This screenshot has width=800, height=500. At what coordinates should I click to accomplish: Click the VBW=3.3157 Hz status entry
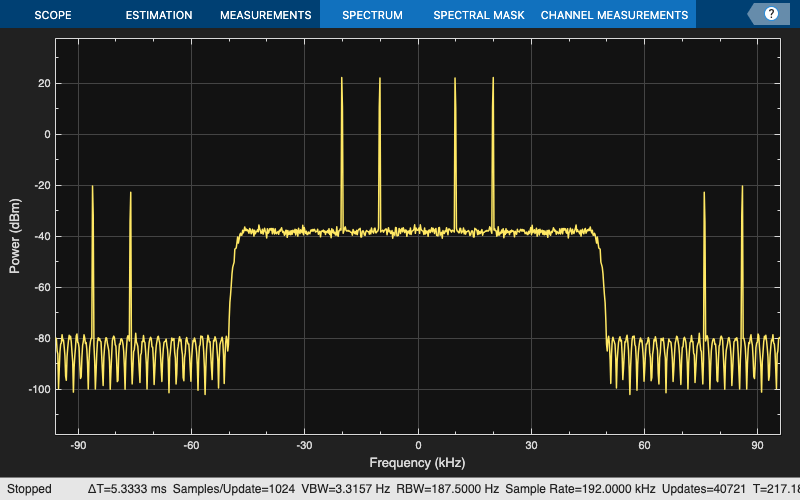point(345,489)
